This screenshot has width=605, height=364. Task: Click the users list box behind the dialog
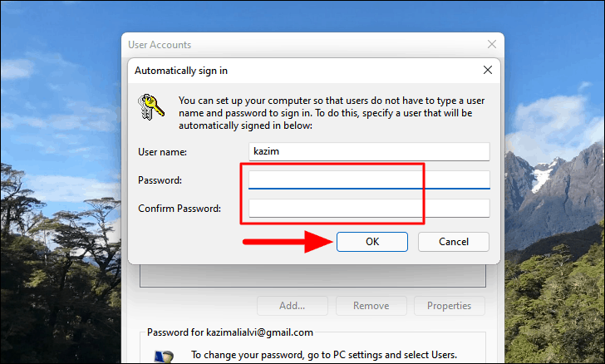point(312,276)
